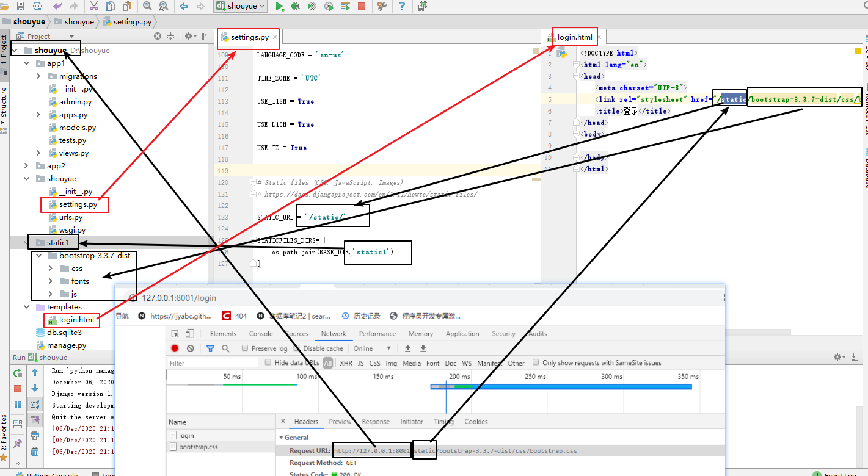Click the Copy icon in the toolbar
868x476 pixels.
tap(110, 6)
